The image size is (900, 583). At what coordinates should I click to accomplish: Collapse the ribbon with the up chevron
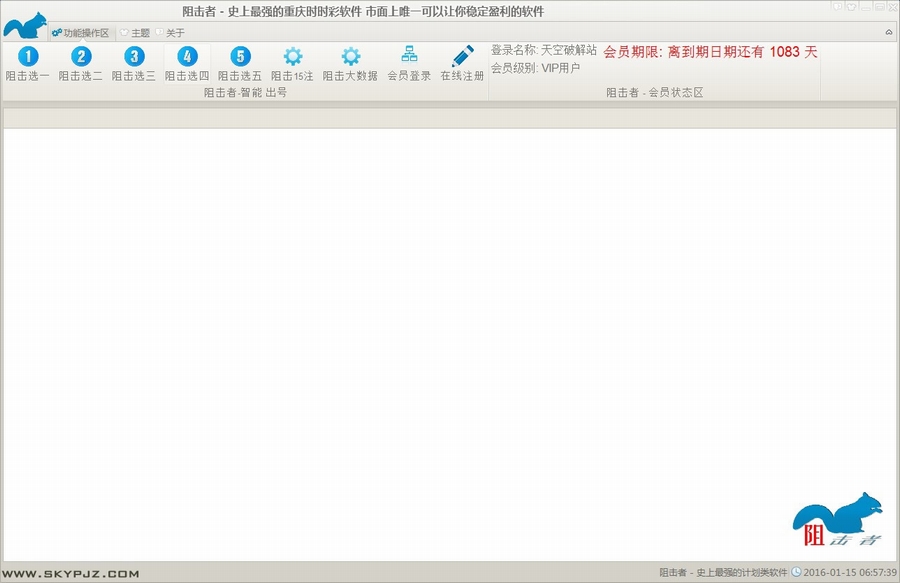click(x=889, y=33)
